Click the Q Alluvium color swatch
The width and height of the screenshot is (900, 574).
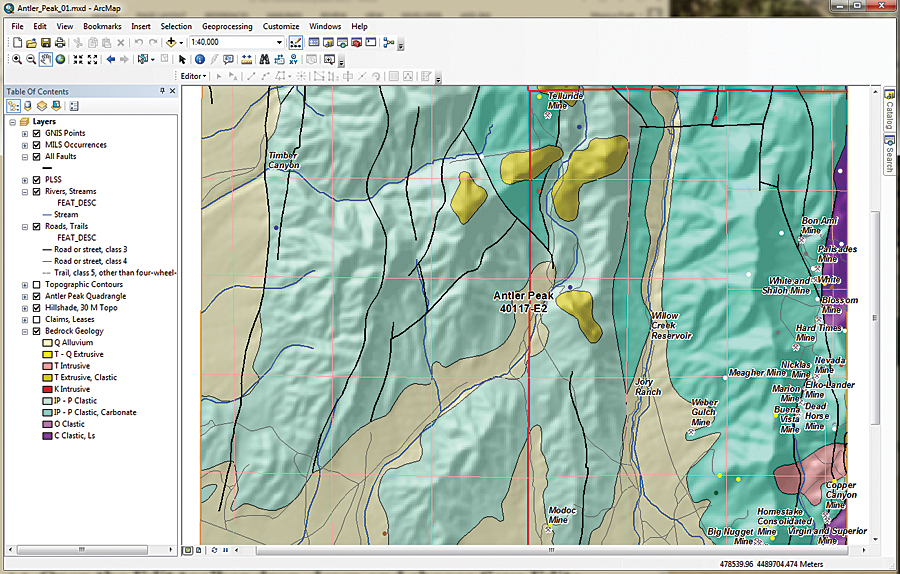[x=48, y=343]
